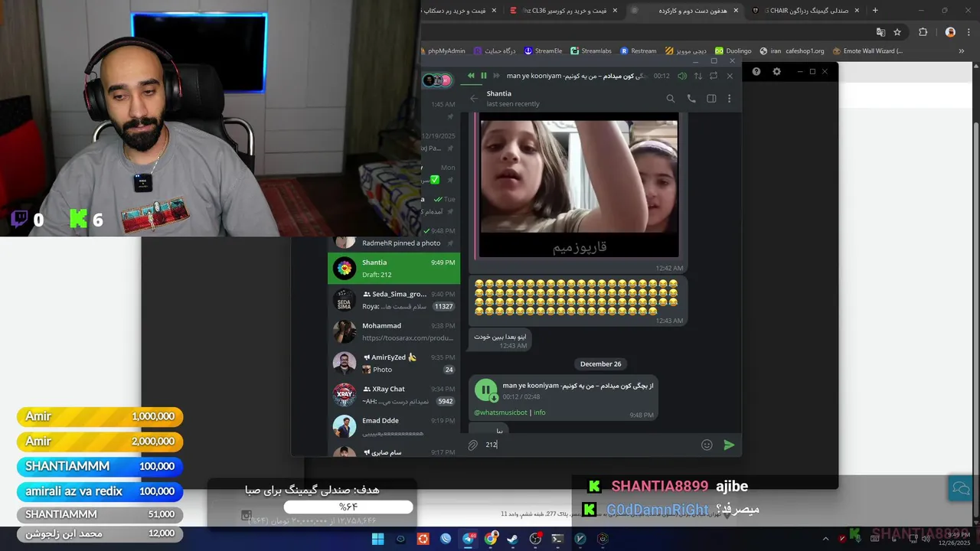Open the Chrome profile avatar

click(950, 32)
